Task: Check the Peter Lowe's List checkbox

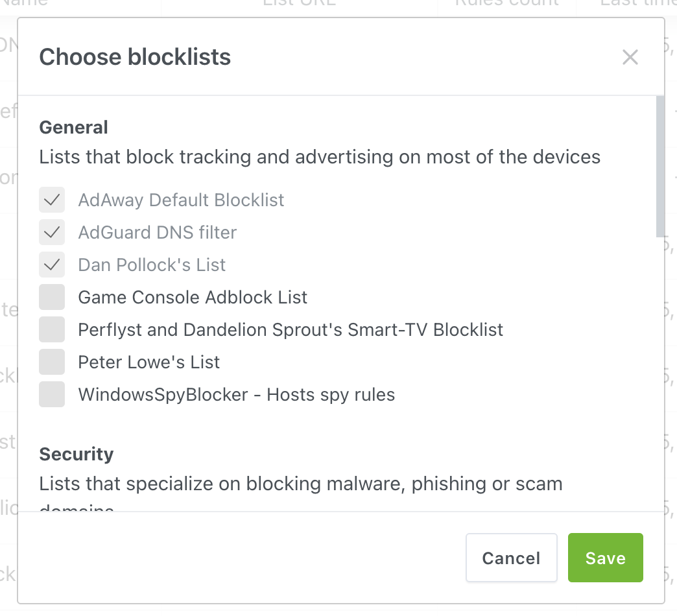Action: coord(52,362)
